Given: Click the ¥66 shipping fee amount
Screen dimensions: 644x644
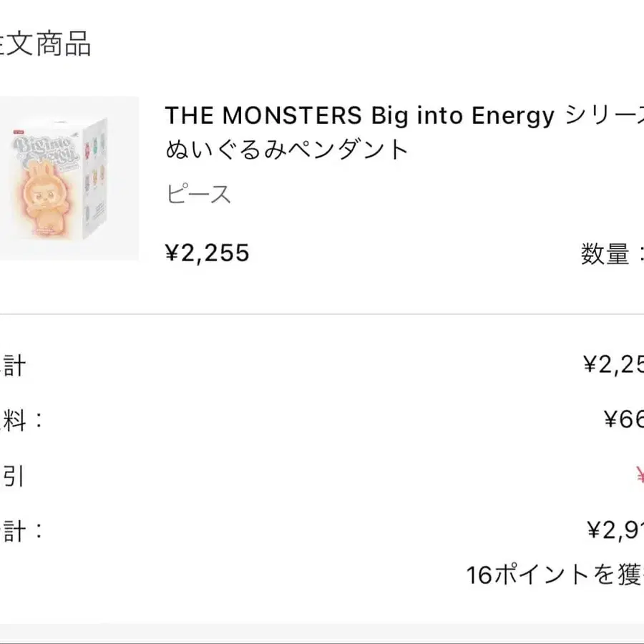Looking at the screenshot, I should tap(624, 420).
